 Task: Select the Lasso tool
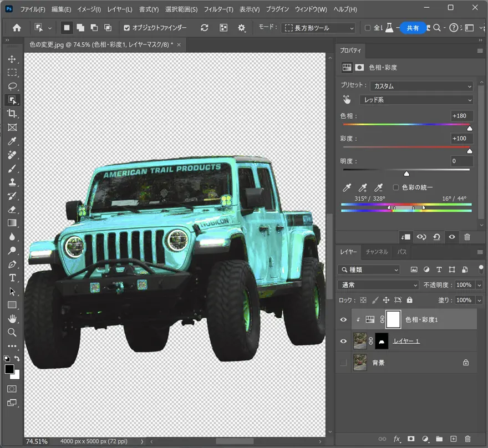pos(12,86)
